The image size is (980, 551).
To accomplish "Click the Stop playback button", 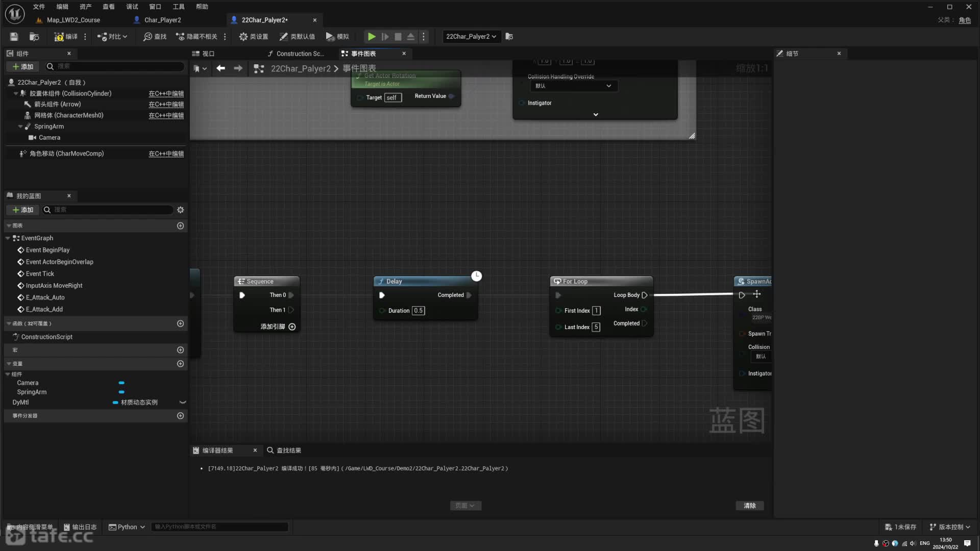I will click(398, 36).
